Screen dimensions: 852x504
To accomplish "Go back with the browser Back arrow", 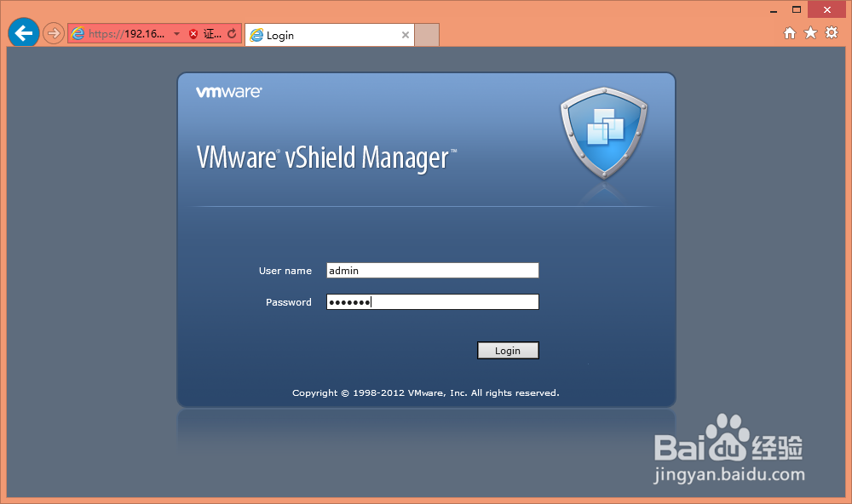I will (x=23, y=33).
